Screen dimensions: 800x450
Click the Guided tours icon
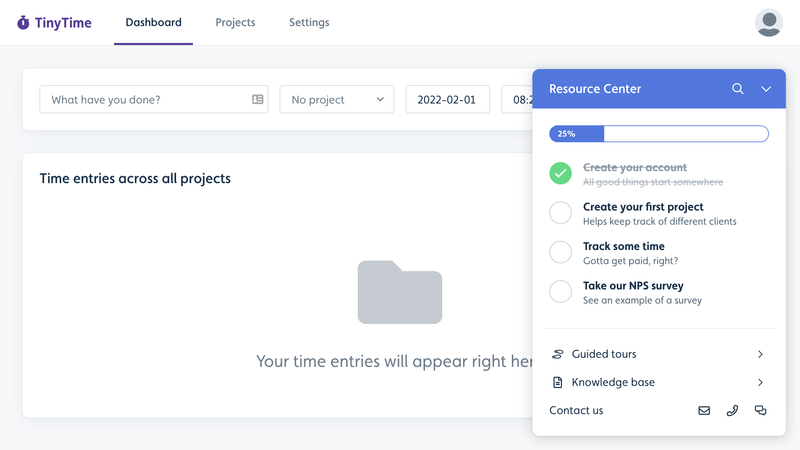click(558, 354)
